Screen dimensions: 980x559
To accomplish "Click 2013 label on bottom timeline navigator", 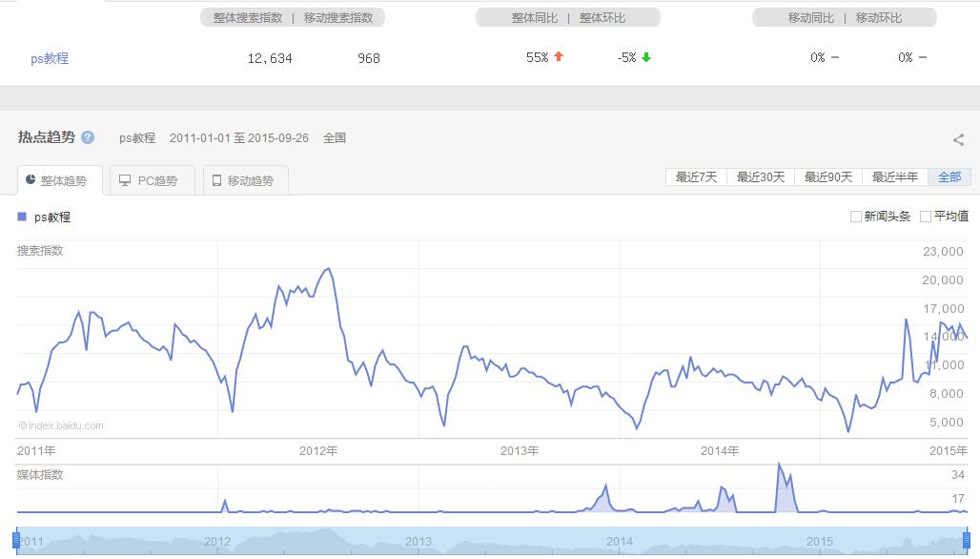I will point(419,542).
